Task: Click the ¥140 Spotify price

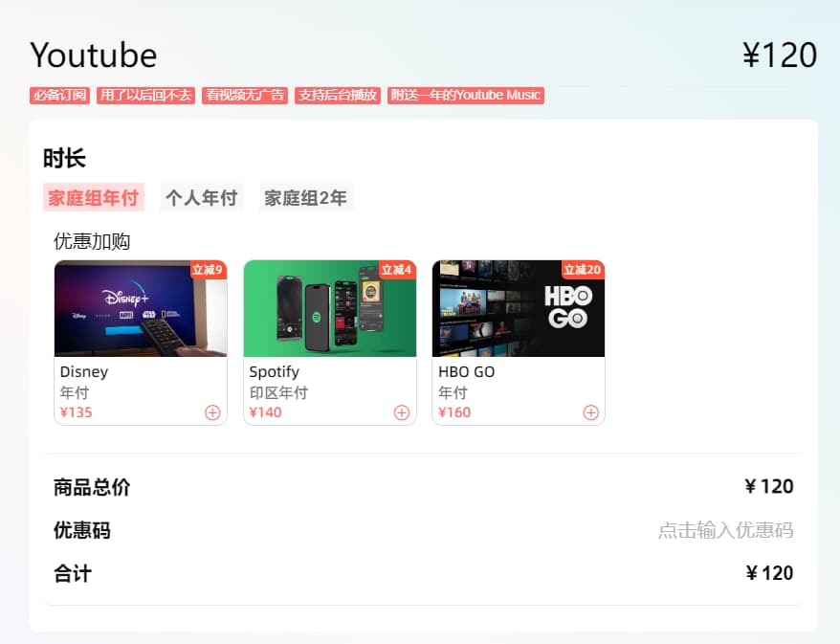Action: 265,412
